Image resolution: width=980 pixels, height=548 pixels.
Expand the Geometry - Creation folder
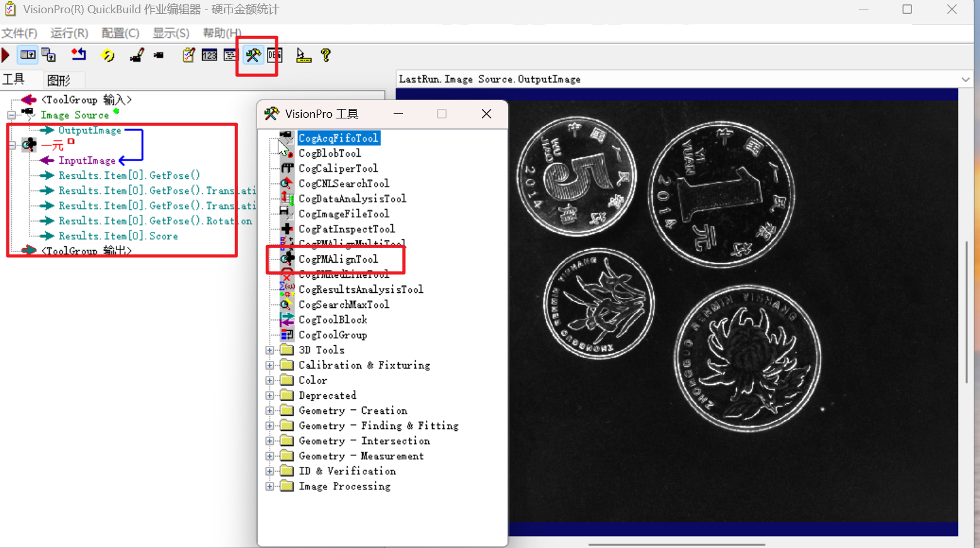[270, 411]
